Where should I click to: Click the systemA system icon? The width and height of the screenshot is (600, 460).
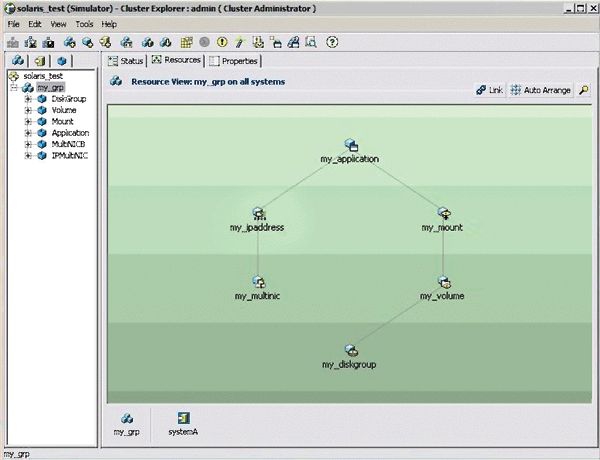[184, 418]
